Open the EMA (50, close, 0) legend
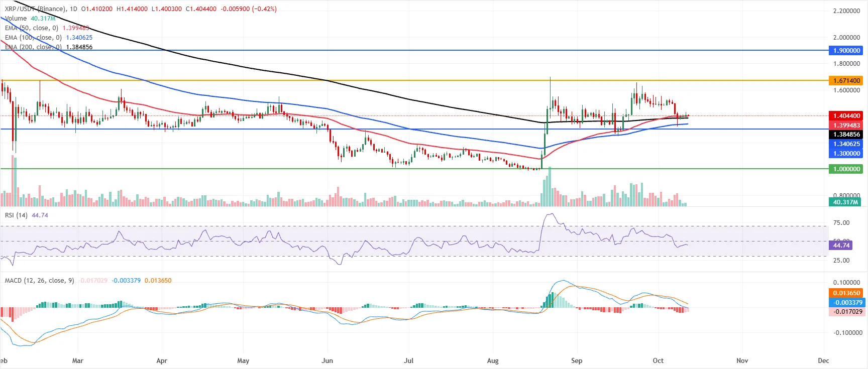Image resolution: width=868 pixels, height=369 pixels. [31, 28]
